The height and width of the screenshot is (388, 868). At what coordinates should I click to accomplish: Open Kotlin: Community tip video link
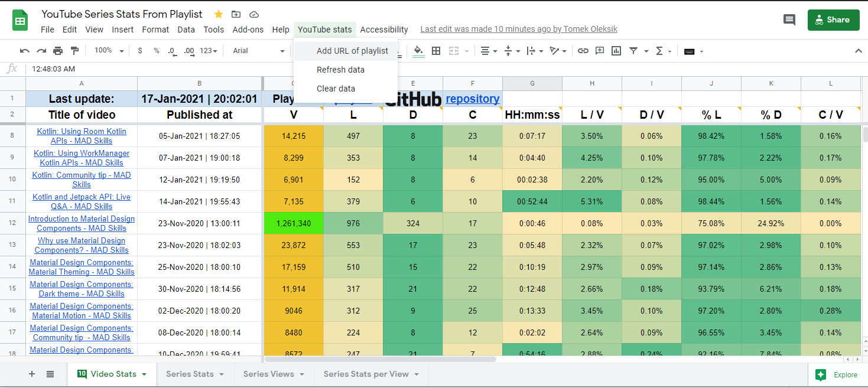click(x=82, y=180)
